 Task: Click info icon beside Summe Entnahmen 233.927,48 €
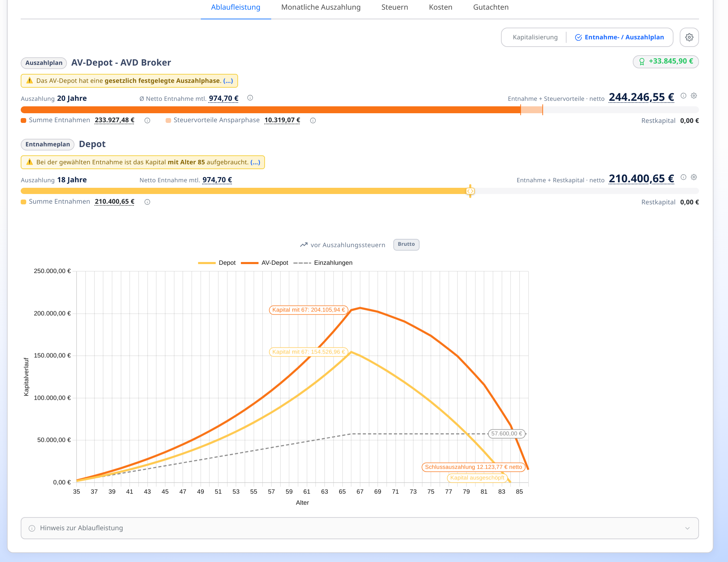[x=147, y=120]
